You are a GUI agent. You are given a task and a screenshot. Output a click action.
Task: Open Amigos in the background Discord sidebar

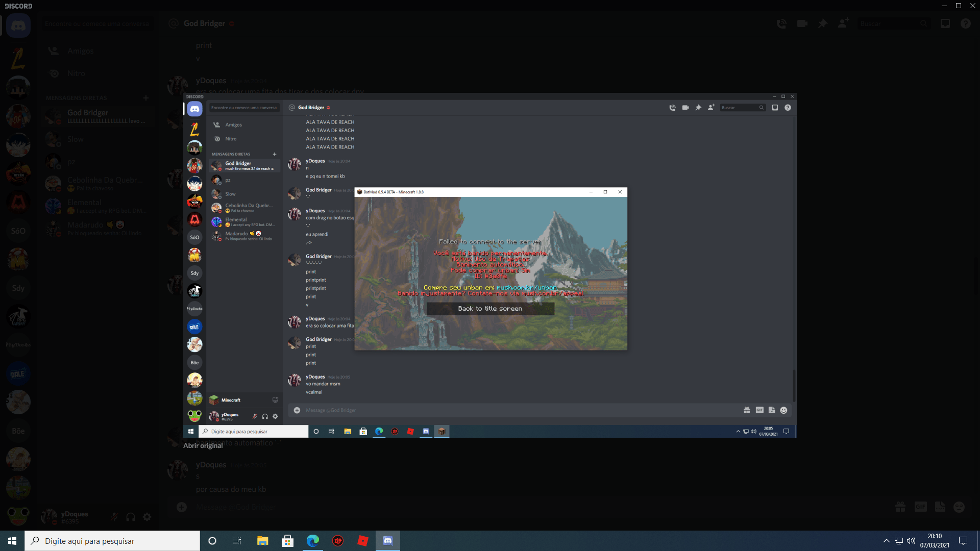point(97,51)
